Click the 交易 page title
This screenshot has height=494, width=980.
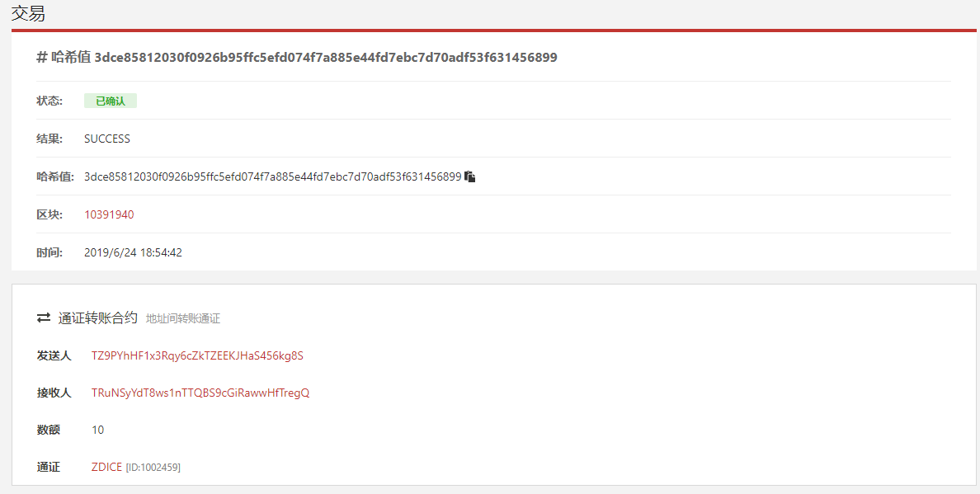(28, 14)
